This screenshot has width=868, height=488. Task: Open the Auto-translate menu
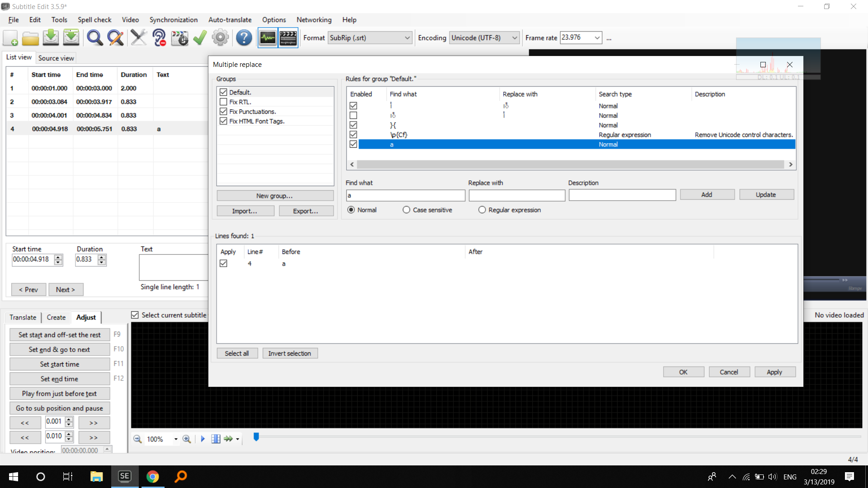(230, 20)
